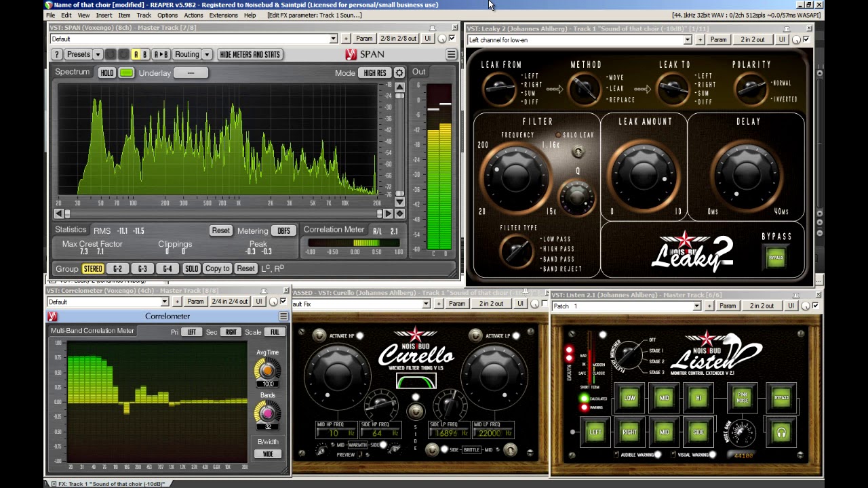Click the SPAN spectrum scroll-down arrow
Viewport: 868px width, 488px height.
point(399,202)
